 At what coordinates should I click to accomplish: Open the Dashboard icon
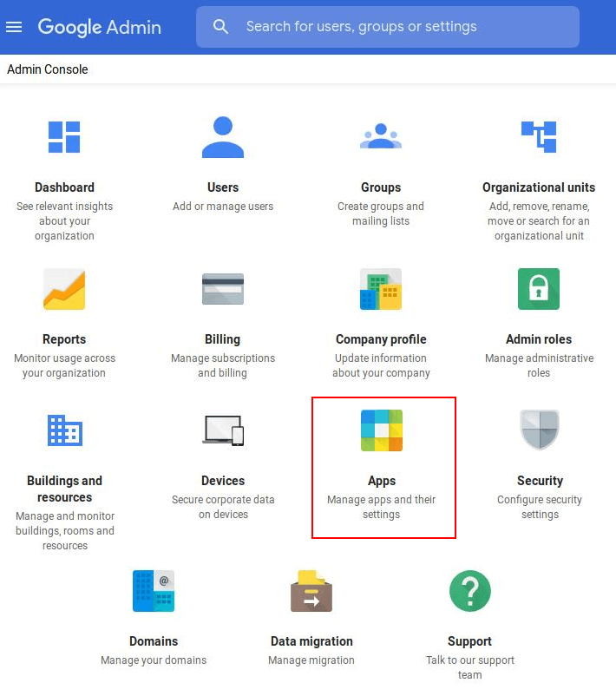(64, 137)
